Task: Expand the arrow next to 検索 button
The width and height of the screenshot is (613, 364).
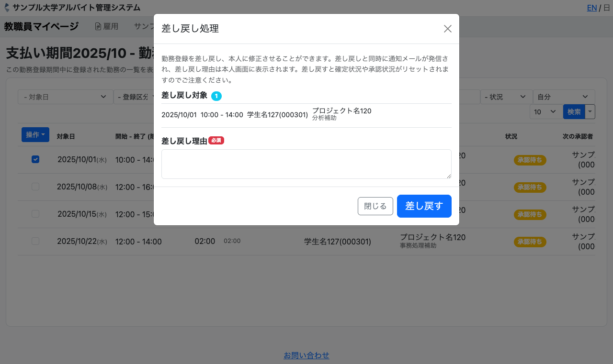Action: [x=590, y=112]
